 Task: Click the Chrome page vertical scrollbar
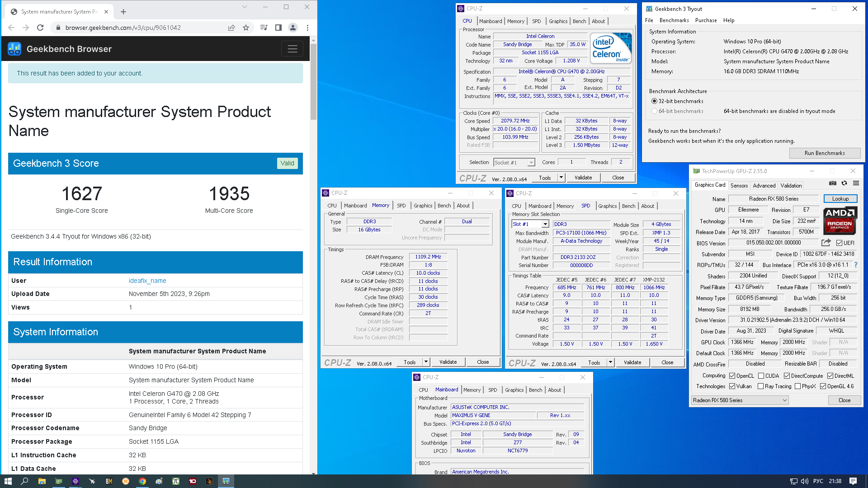point(313,81)
